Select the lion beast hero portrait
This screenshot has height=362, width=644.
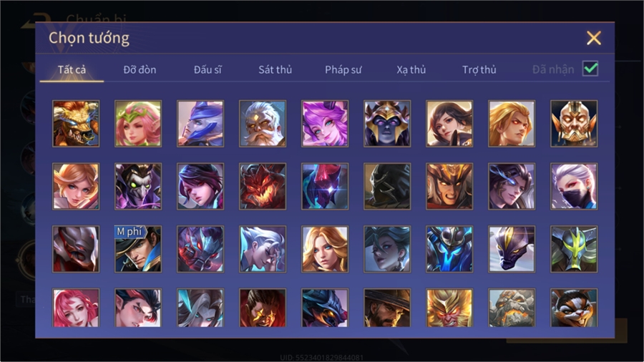[76, 124]
